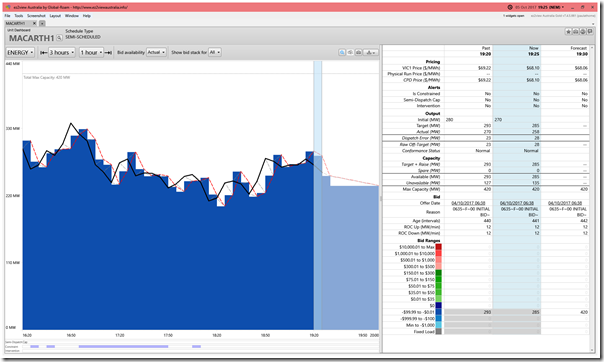This screenshot has height=362, width=604.
Task: Mark the widget as favourite with star
Action: click(568, 32)
